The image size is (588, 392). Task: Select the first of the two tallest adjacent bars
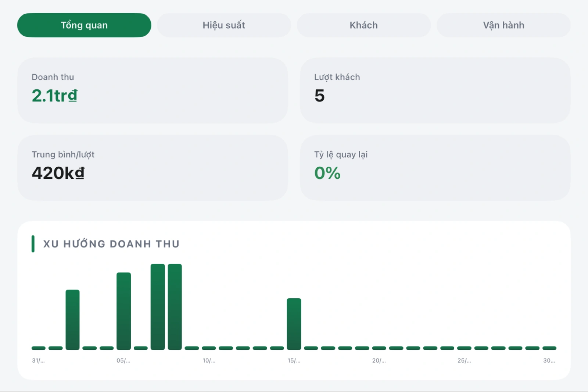[158, 307]
